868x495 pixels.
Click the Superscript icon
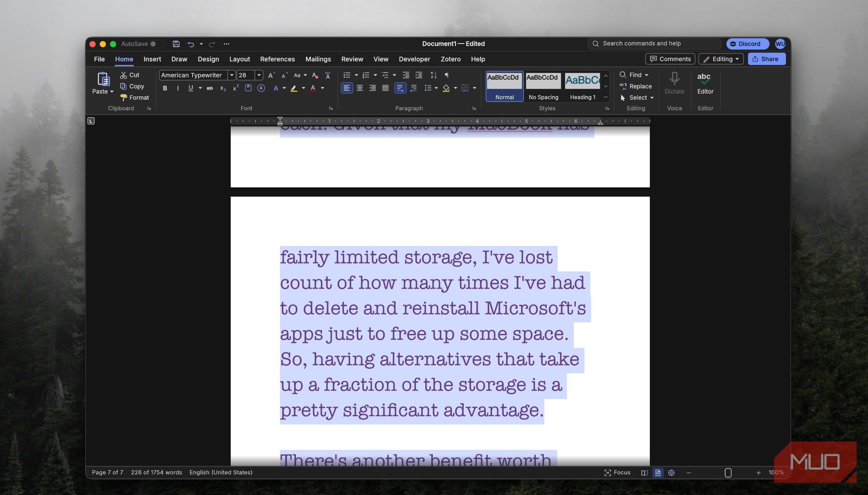click(236, 88)
